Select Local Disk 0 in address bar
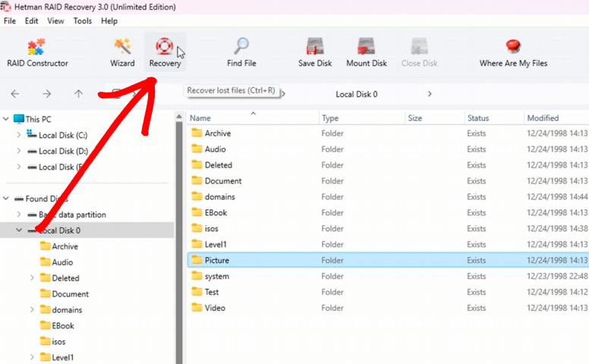 [356, 94]
